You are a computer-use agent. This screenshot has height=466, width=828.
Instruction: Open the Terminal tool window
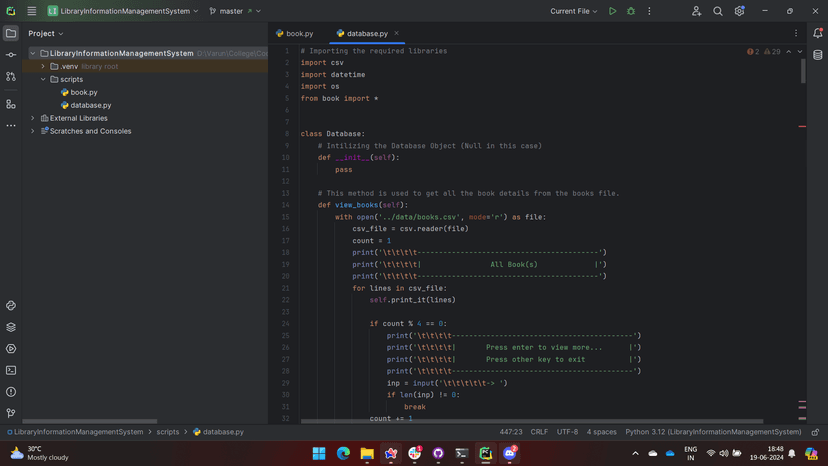[x=11, y=370]
